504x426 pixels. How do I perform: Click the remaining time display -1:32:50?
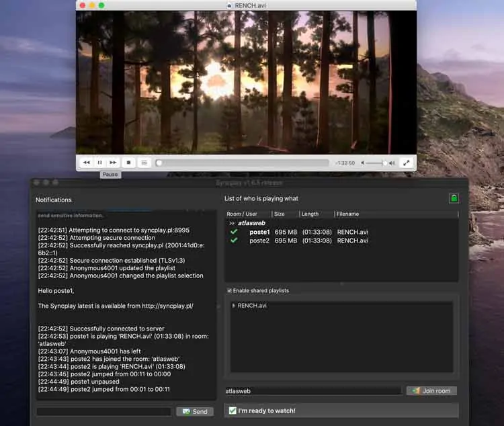click(345, 163)
